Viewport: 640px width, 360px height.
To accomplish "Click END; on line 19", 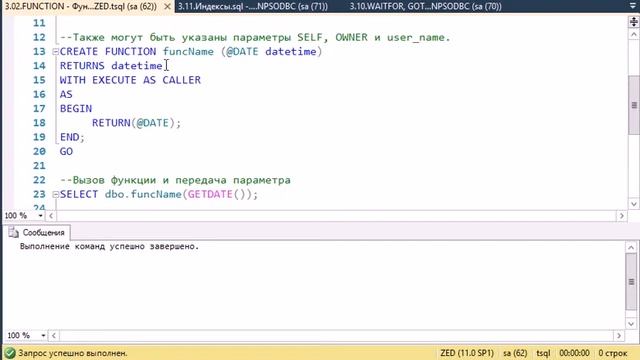I will pyautogui.click(x=72, y=138).
